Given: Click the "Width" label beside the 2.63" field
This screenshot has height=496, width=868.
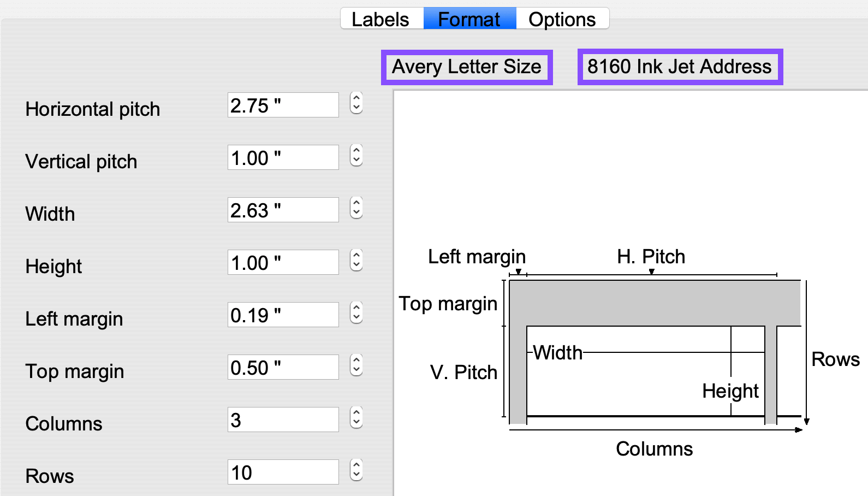Looking at the screenshot, I should click(x=50, y=214).
